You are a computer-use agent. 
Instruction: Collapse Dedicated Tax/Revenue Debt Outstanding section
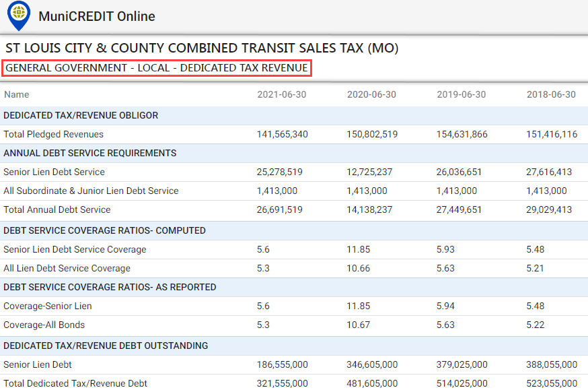294,346
